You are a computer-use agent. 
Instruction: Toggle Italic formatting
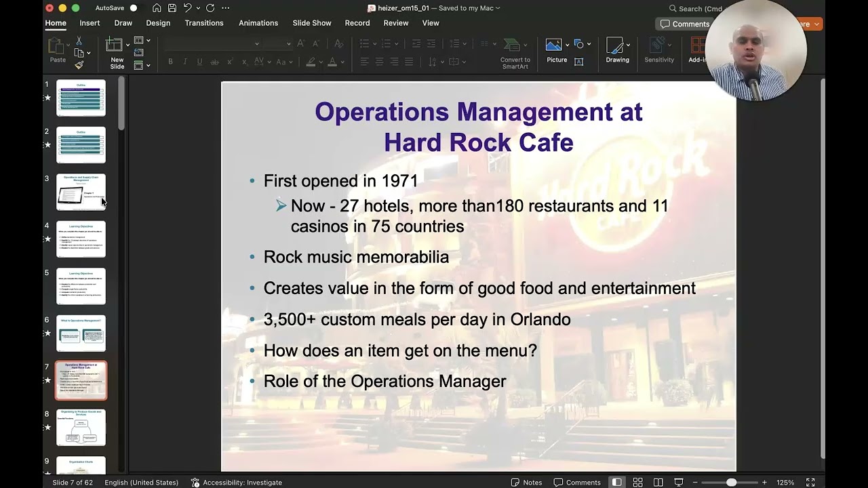coord(185,62)
